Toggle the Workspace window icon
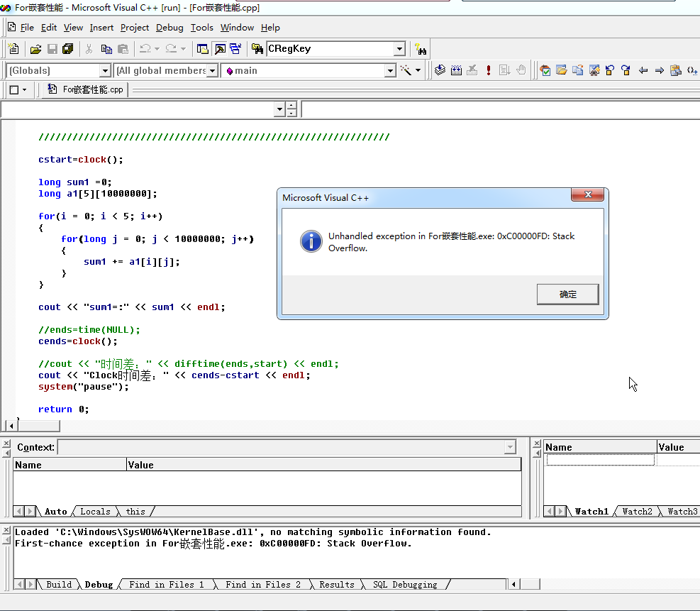The width and height of the screenshot is (700, 611). tap(203, 49)
